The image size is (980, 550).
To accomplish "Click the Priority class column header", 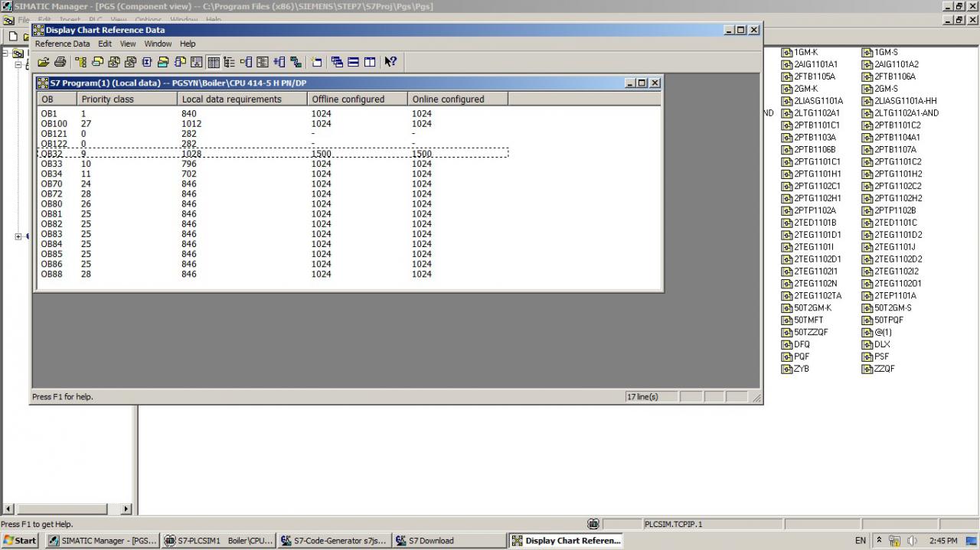I will (127, 99).
